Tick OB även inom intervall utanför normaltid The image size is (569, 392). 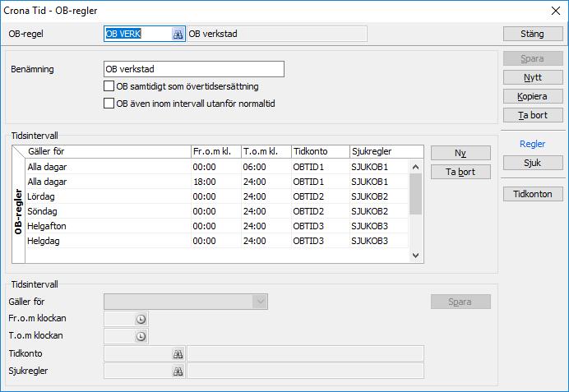point(109,104)
